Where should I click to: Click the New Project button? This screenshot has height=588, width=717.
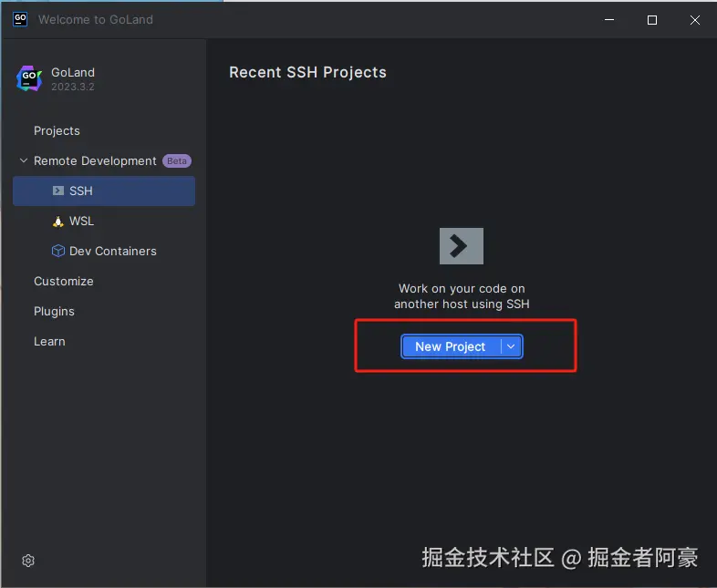451,346
